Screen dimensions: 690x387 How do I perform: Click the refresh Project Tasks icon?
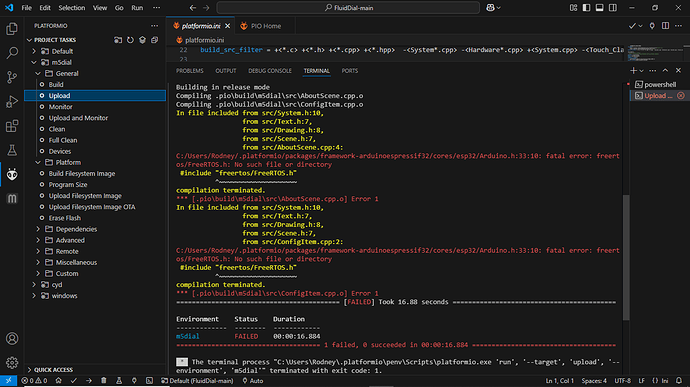(130, 40)
